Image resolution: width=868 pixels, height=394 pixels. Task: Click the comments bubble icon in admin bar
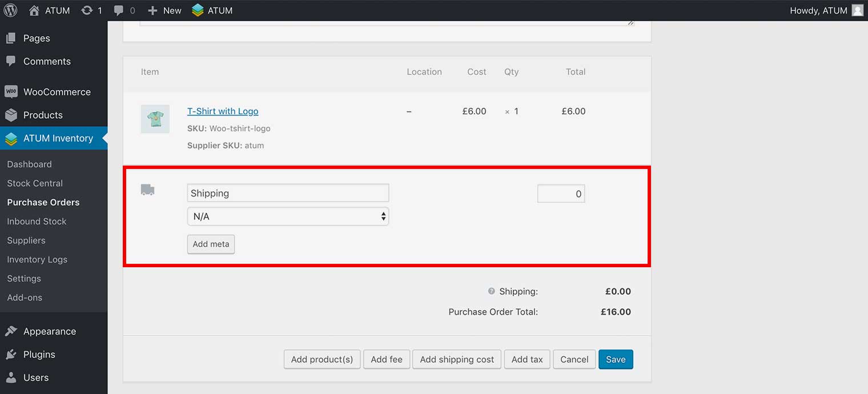point(119,10)
